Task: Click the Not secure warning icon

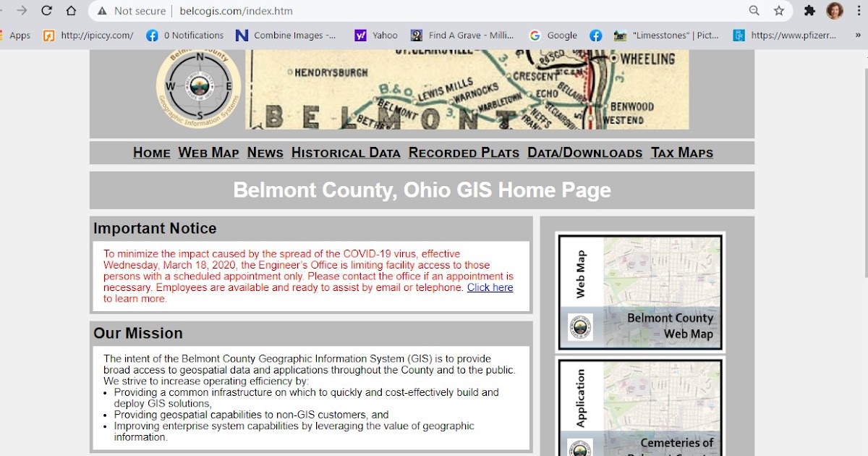Action: pos(102,11)
